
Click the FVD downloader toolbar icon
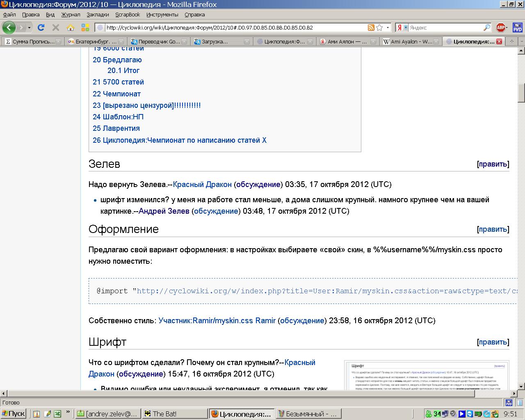pyautogui.click(x=517, y=27)
